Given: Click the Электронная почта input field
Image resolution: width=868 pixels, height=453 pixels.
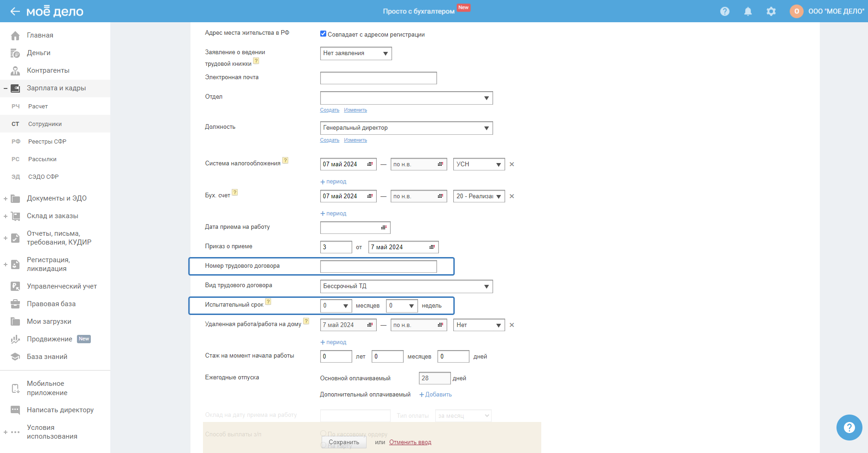Looking at the screenshot, I should coord(379,78).
